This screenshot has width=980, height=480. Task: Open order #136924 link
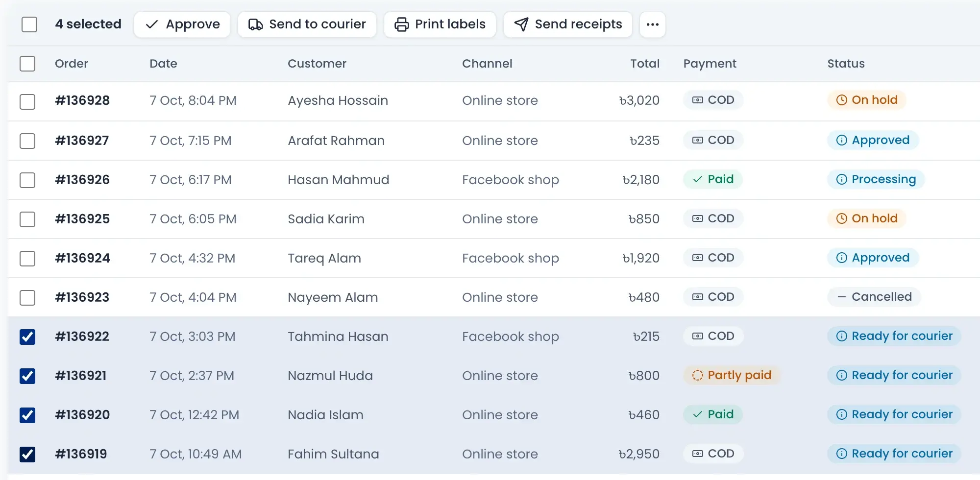pos(82,258)
